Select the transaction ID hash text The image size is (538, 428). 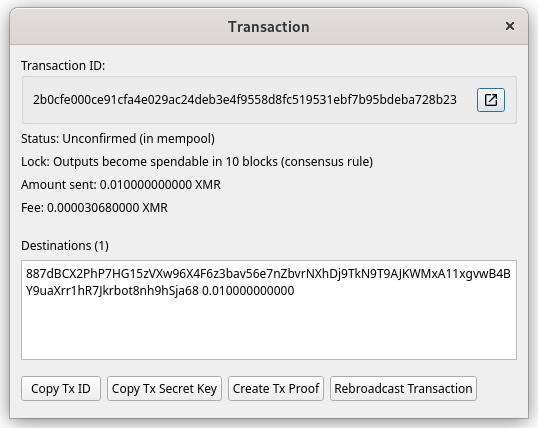pyautogui.click(x=245, y=100)
